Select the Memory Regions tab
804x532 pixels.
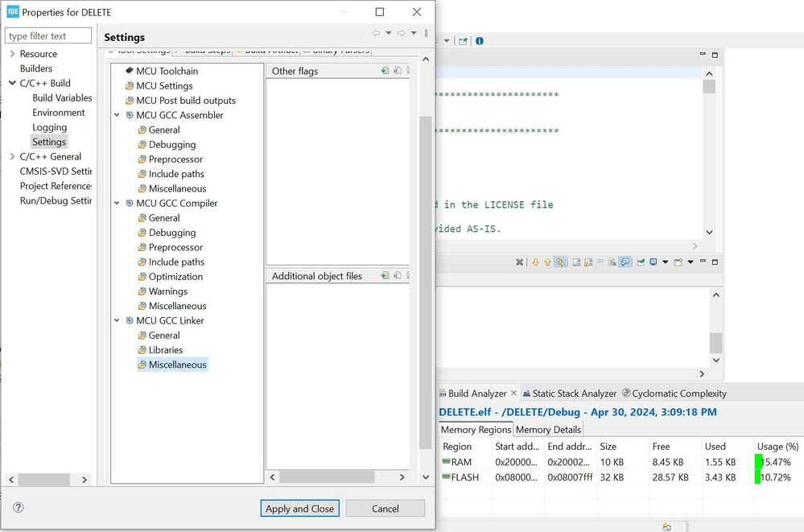tap(476, 430)
